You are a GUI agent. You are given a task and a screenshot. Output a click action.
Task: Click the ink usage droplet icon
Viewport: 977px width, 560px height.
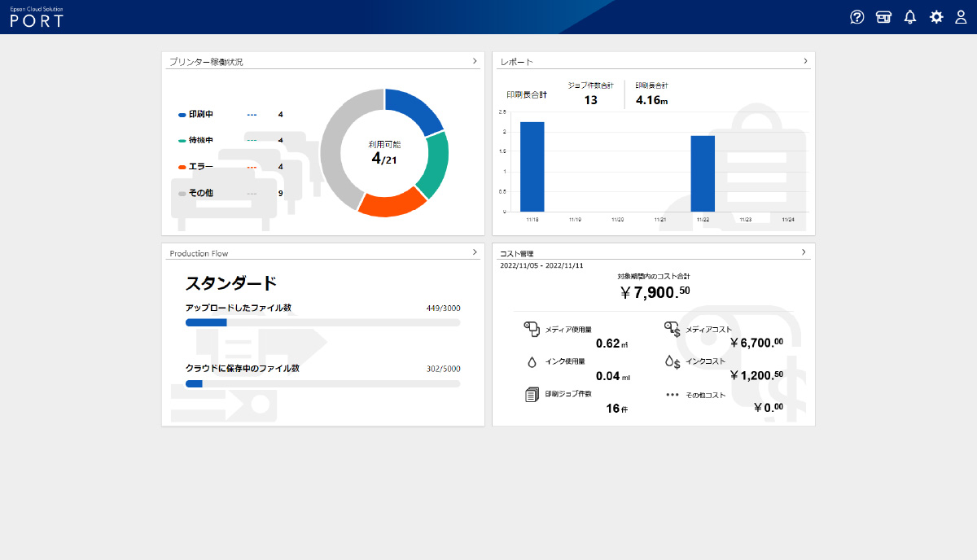(532, 361)
